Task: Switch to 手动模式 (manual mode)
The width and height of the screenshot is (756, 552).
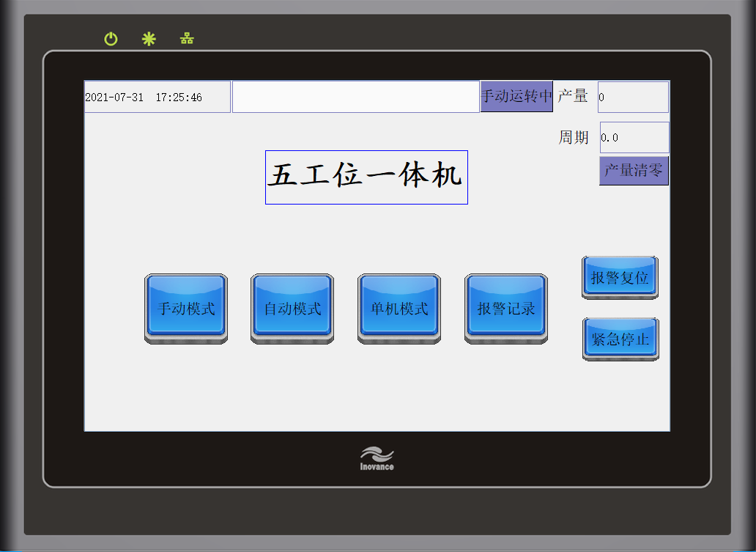Action: pyautogui.click(x=186, y=308)
